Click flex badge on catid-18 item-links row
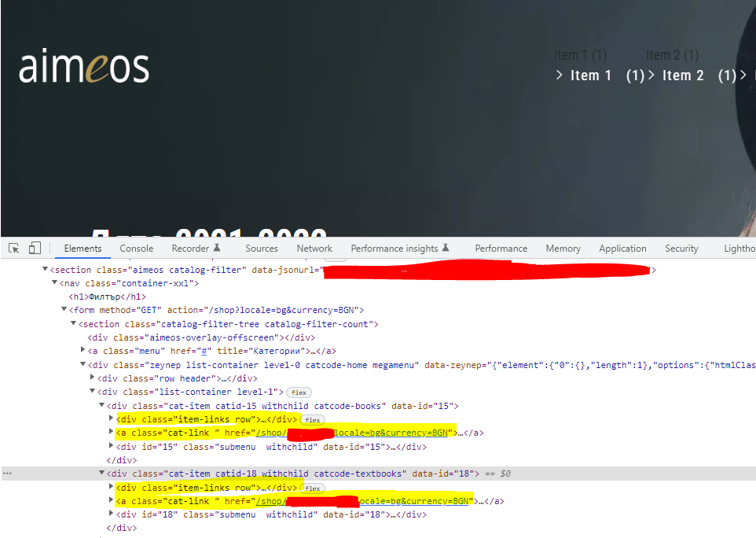Viewport: 756px width, 538px height. click(313, 488)
